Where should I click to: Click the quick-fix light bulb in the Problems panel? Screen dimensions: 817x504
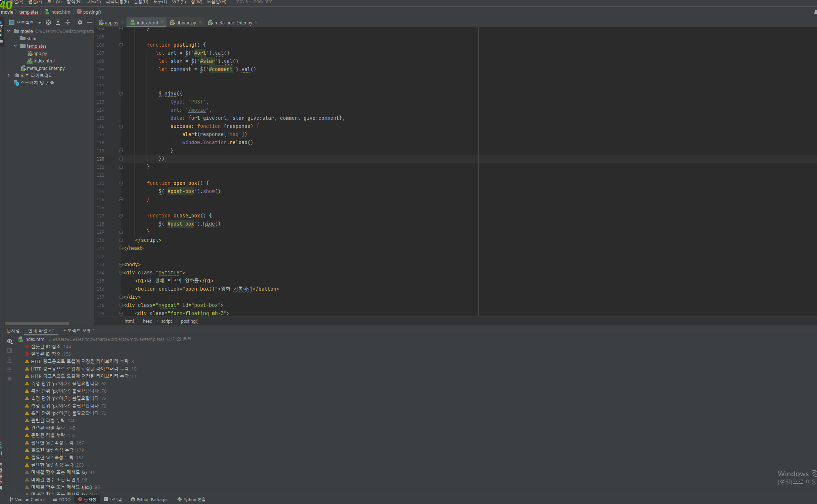click(x=10, y=379)
